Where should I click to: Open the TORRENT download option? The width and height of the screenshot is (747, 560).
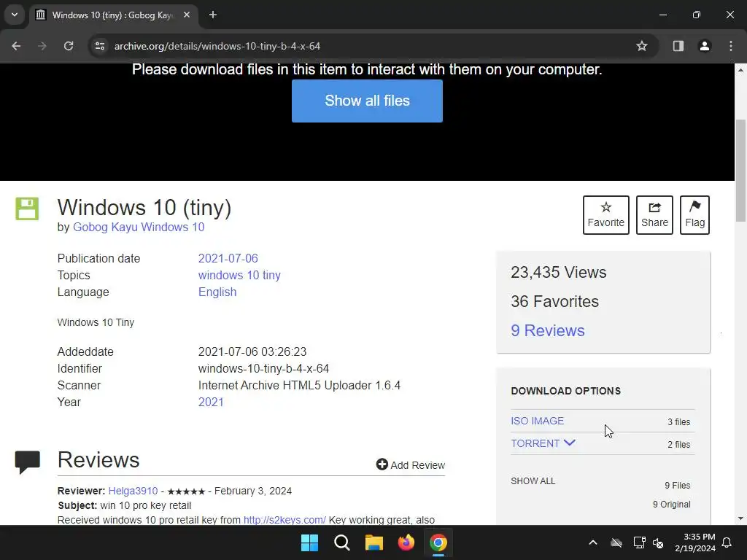tap(535, 443)
